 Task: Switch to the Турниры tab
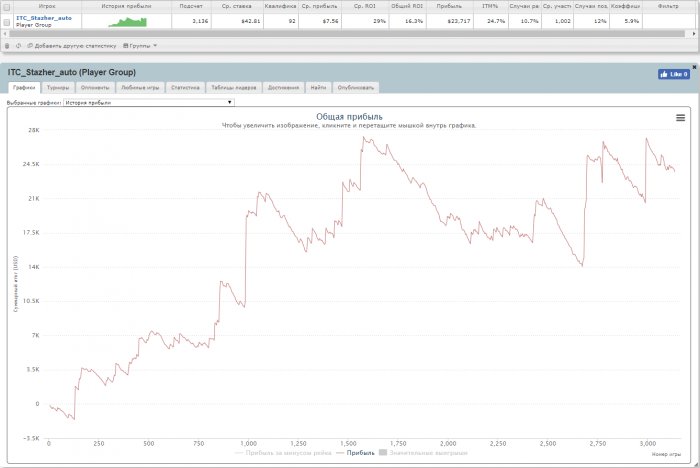click(58, 88)
